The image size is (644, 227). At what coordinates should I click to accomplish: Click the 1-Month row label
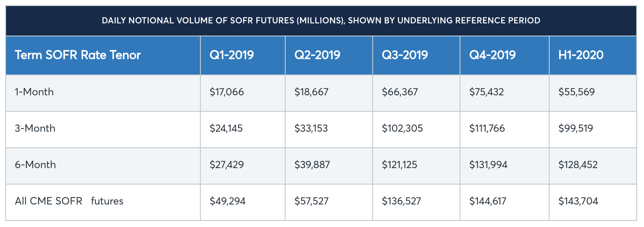(34, 92)
